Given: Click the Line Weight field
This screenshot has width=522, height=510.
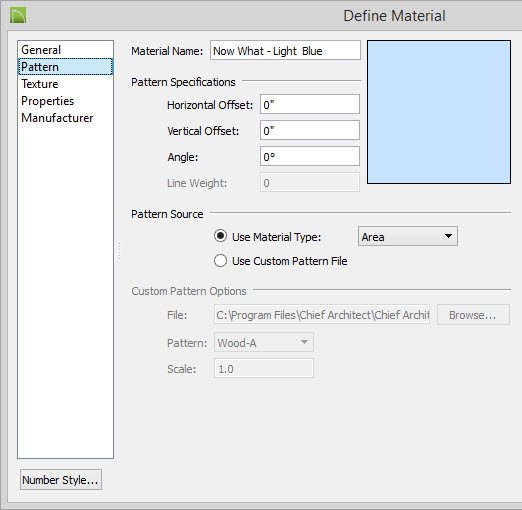Looking at the screenshot, I should tap(310, 182).
